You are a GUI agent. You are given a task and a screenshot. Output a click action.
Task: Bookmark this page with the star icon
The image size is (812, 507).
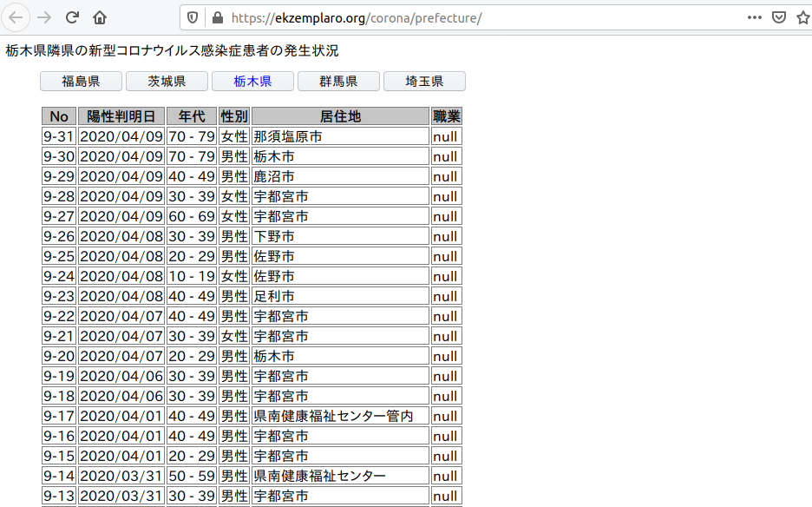(x=802, y=16)
